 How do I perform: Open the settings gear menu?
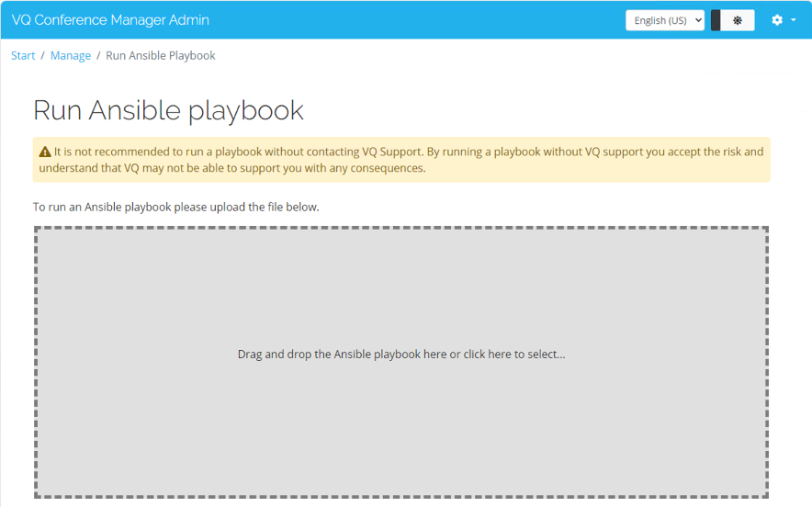coord(783,20)
